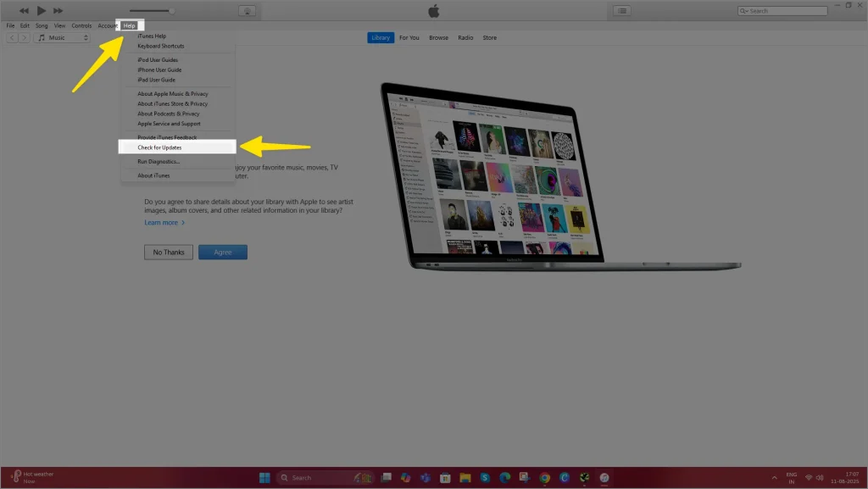Click the Agree button

point(222,253)
